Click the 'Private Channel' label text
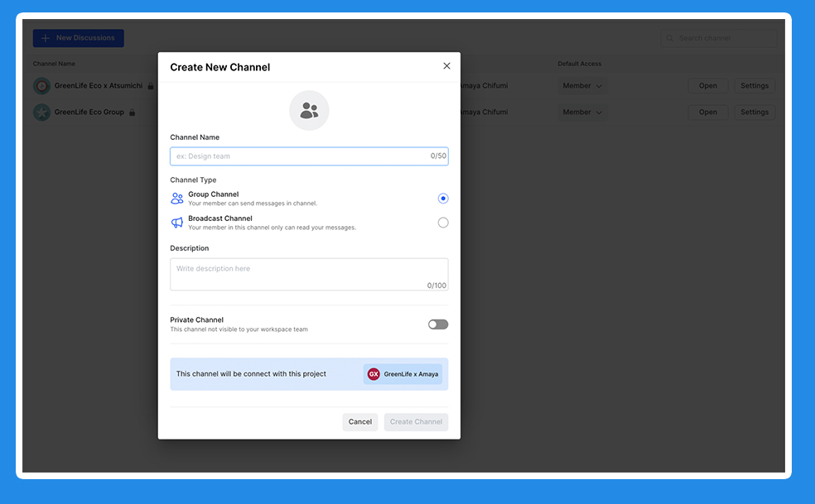Image resolution: width=815 pixels, height=504 pixels. (197, 320)
